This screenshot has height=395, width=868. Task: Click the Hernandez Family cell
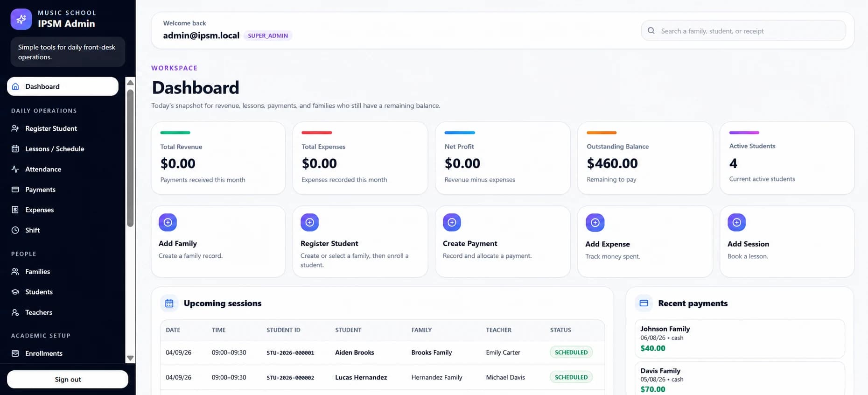click(x=437, y=377)
